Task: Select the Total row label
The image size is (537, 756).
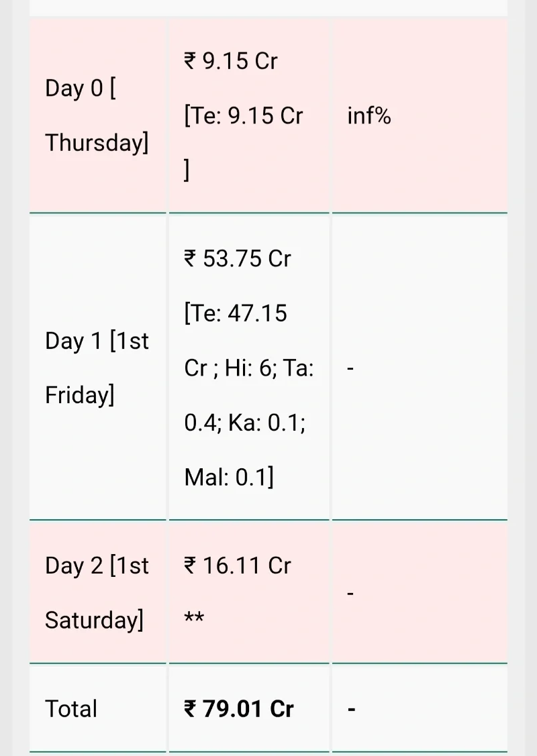Action: [x=71, y=709]
